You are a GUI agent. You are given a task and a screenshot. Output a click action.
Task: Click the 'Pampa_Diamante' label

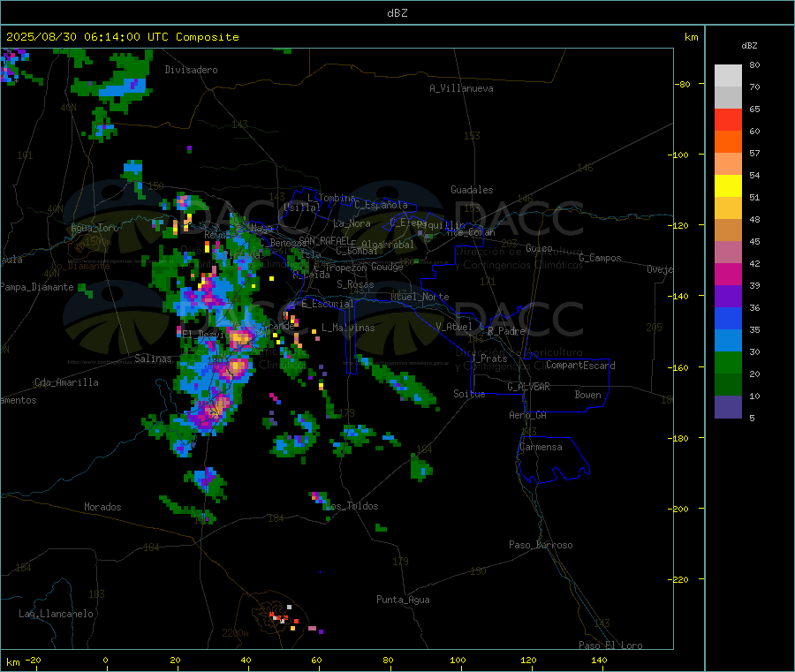click(x=37, y=287)
